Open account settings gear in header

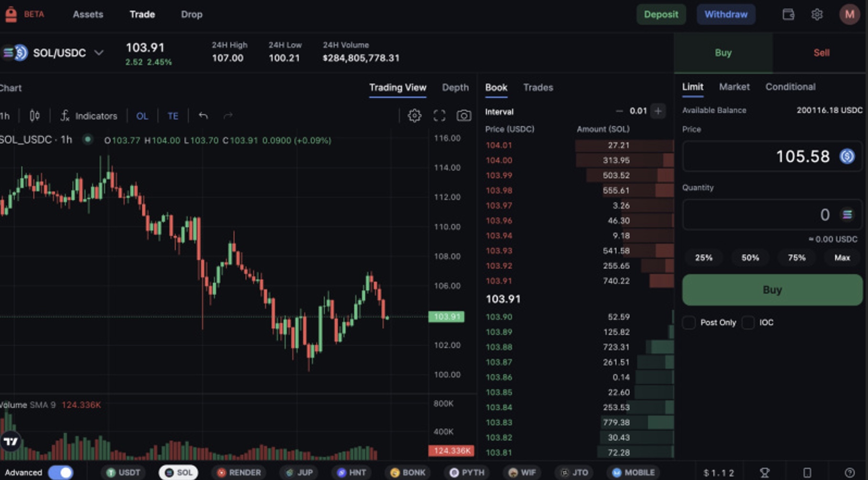click(817, 14)
